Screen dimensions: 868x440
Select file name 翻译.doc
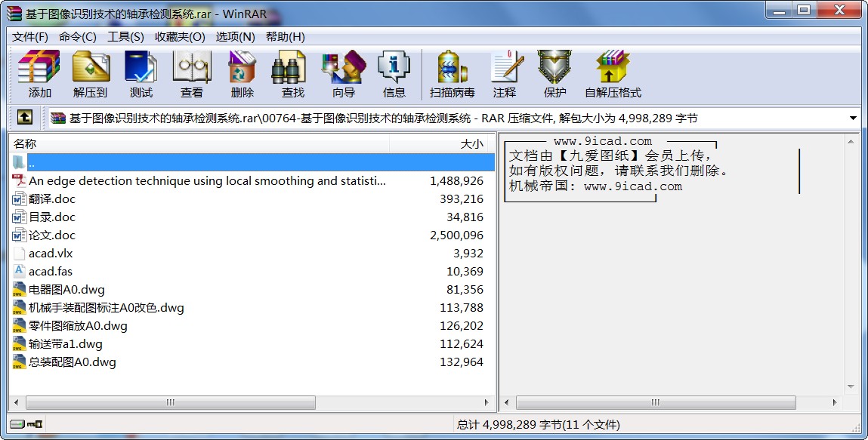[52, 199]
